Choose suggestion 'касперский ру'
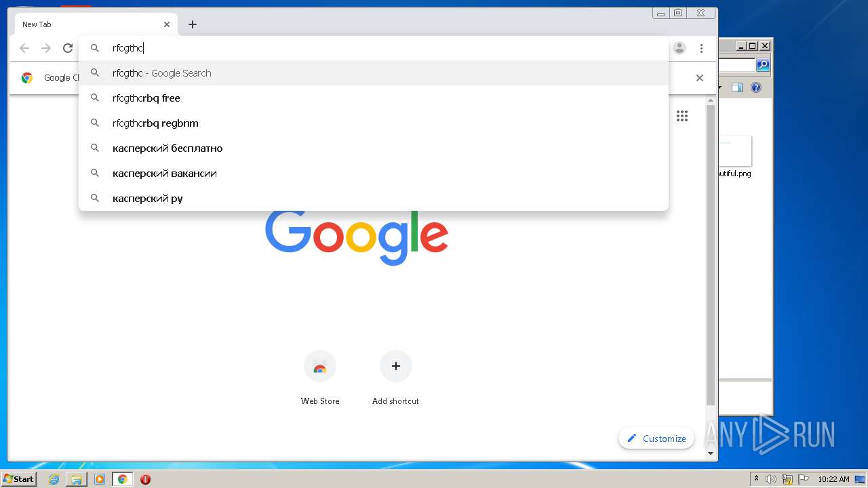Viewport: 868px width, 488px height. point(374,199)
